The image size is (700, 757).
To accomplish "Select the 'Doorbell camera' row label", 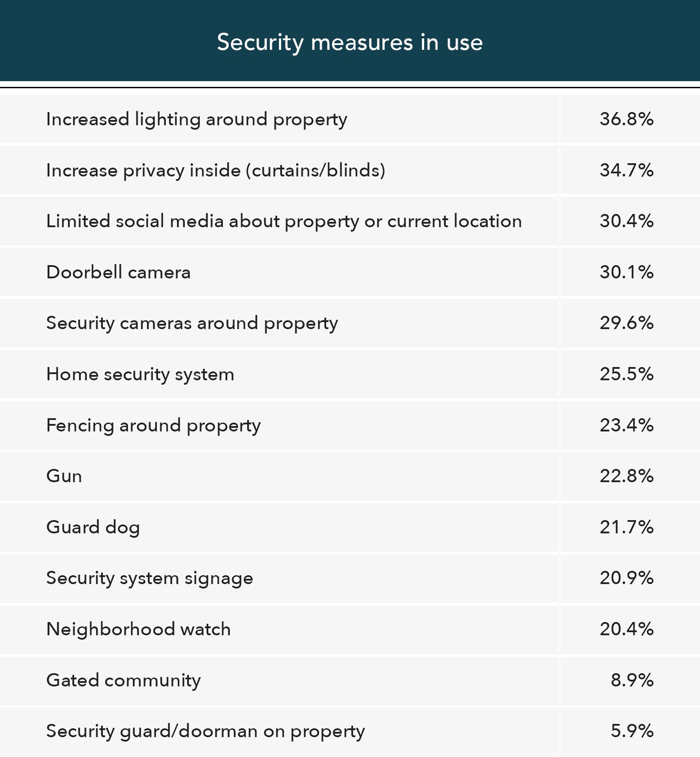I will (118, 272).
